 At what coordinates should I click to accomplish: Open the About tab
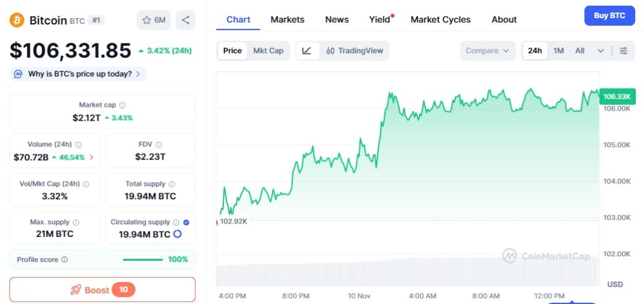504,19
